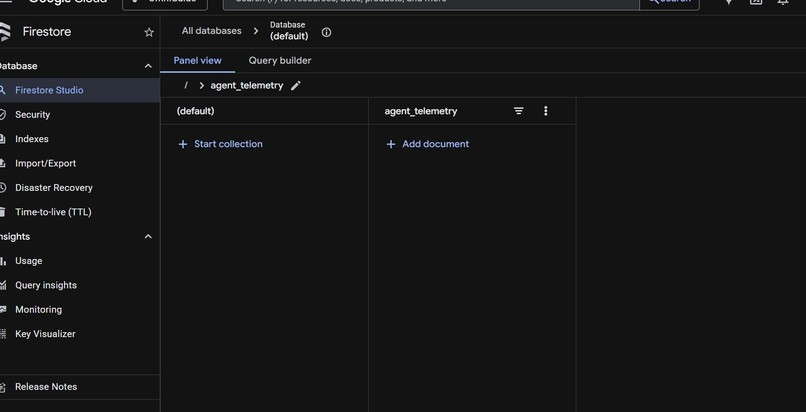
Task: Click the Start collection button
Action: pos(220,144)
